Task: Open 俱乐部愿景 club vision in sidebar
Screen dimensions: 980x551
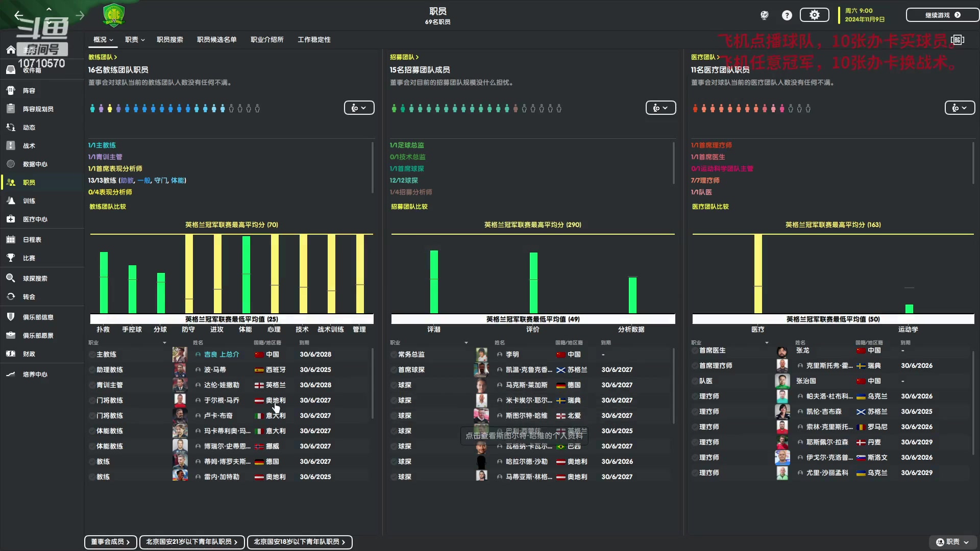Action: tap(38, 336)
